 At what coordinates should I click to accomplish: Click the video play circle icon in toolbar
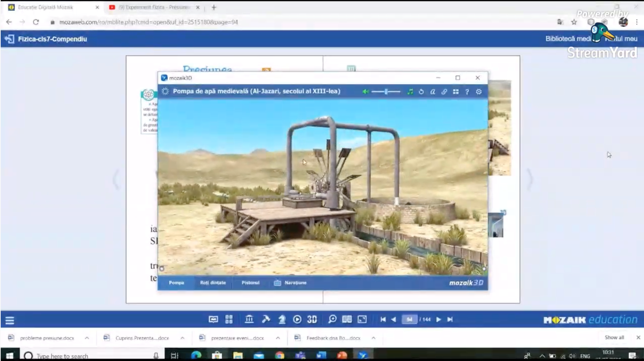(x=297, y=319)
